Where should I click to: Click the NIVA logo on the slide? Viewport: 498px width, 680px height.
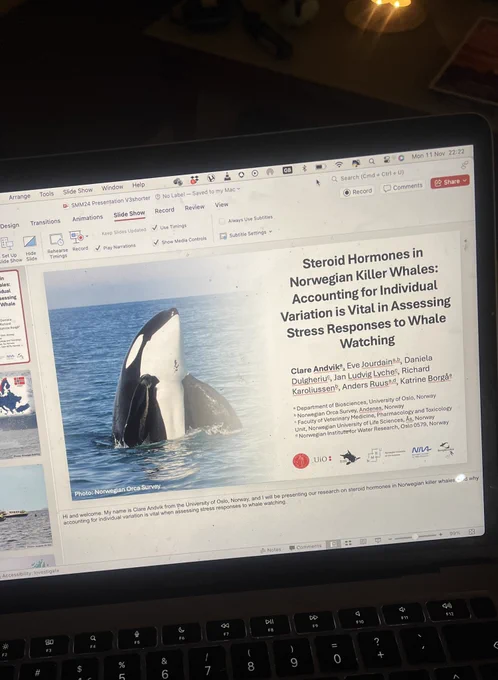(x=421, y=450)
